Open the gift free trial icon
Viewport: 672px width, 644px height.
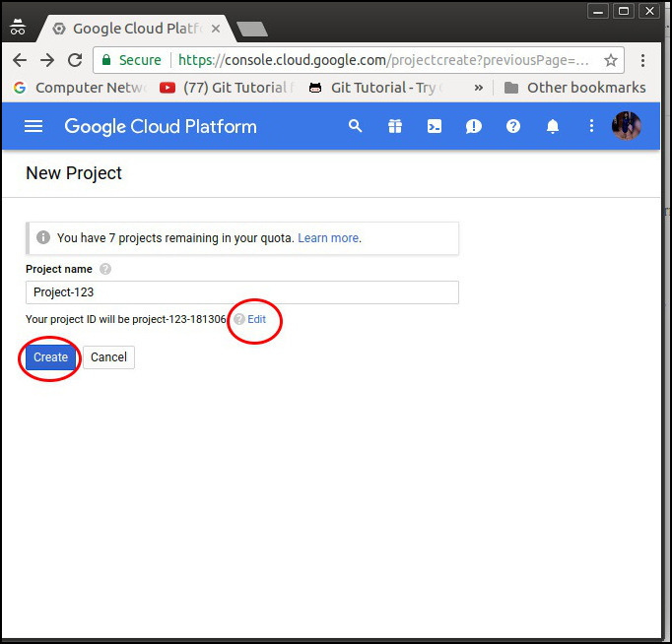pyautogui.click(x=395, y=126)
